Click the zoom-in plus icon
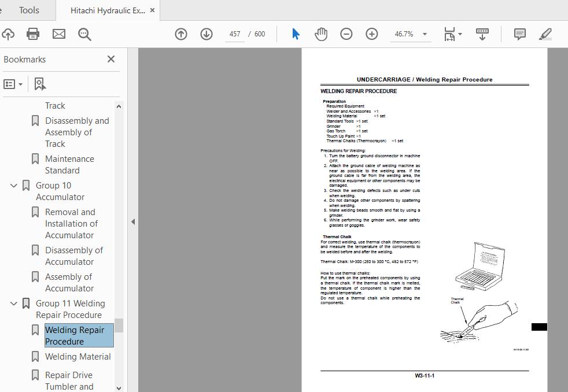The image size is (568, 392). click(372, 34)
